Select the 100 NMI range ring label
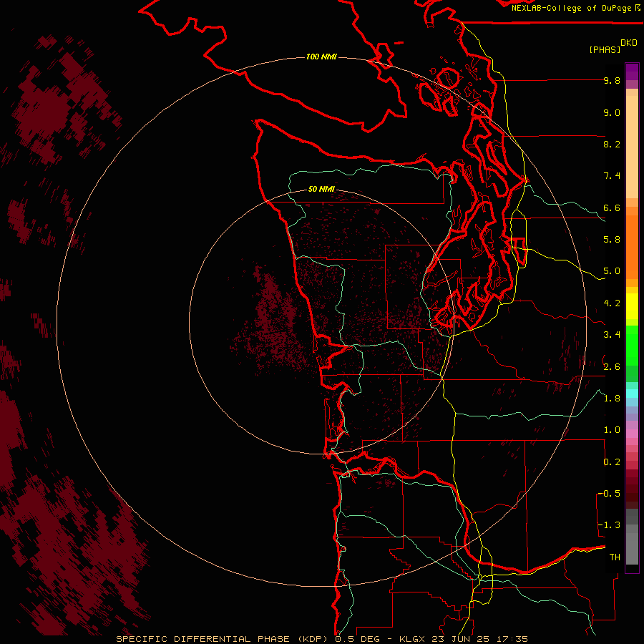This screenshot has height=644, width=644. click(x=321, y=57)
